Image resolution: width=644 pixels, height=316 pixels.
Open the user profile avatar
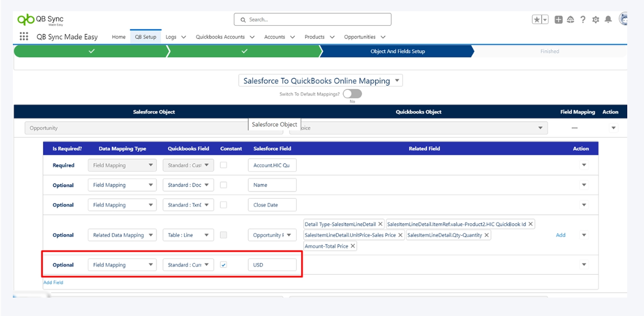[623, 20]
